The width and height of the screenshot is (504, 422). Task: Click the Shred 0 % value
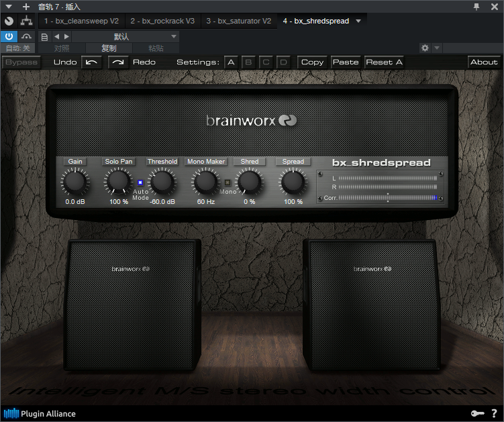click(x=250, y=202)
